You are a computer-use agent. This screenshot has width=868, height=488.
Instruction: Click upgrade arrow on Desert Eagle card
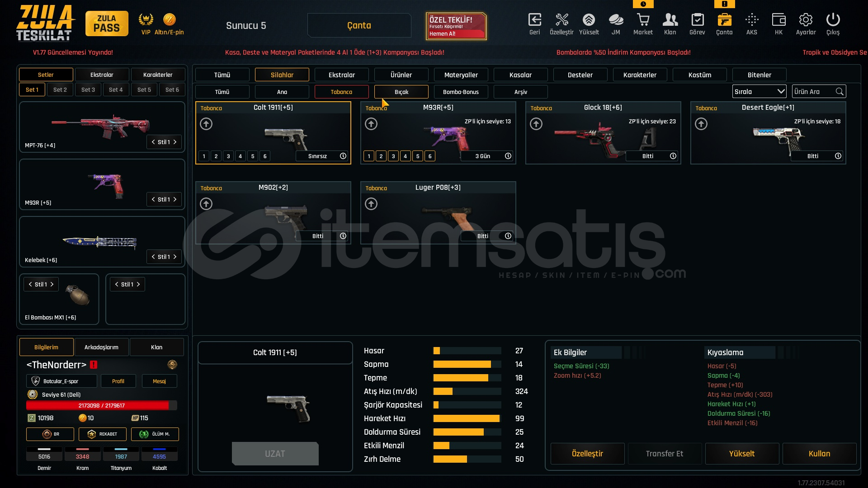701,124
